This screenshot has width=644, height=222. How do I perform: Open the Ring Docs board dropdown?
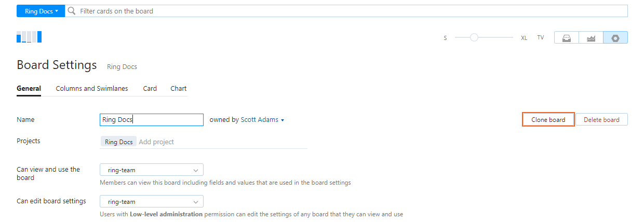pyautogui.click(x=41, y=11)
